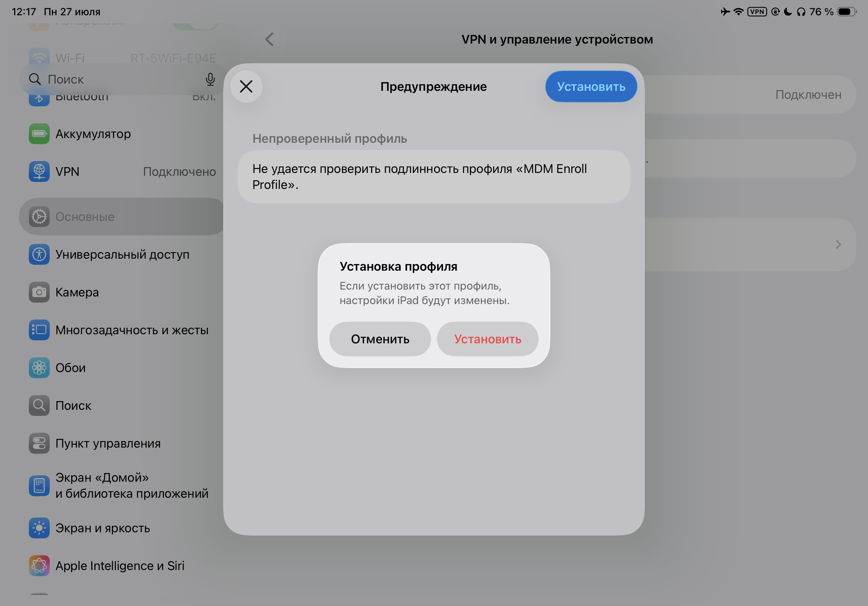Tap the Пункт управления icon
Viewport: 868px width, 606px height.
(x=39, y=444)
